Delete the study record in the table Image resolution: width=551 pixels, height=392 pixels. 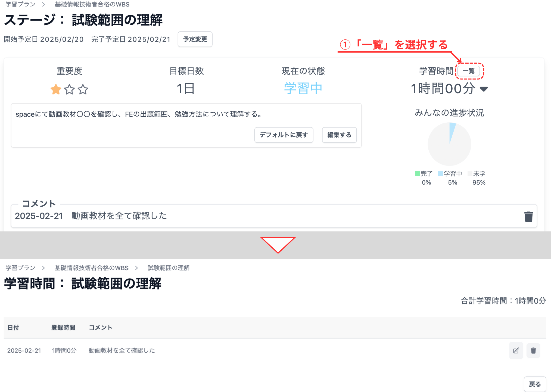coord(533,350)
